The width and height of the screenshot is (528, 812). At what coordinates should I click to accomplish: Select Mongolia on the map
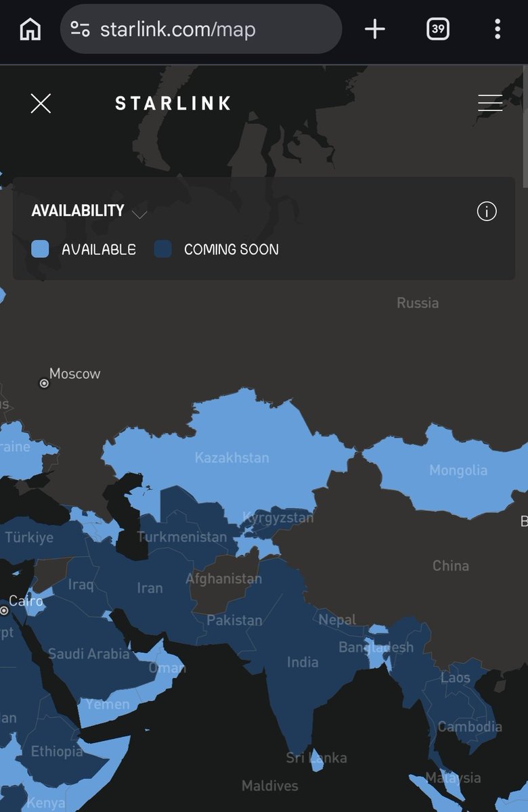458,470
